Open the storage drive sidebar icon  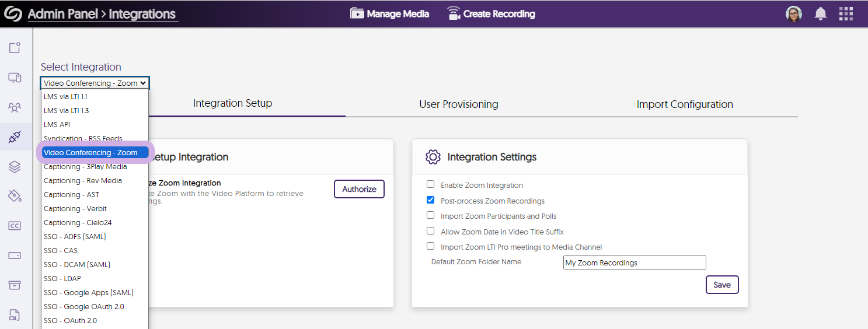click(x=15, y=256)
